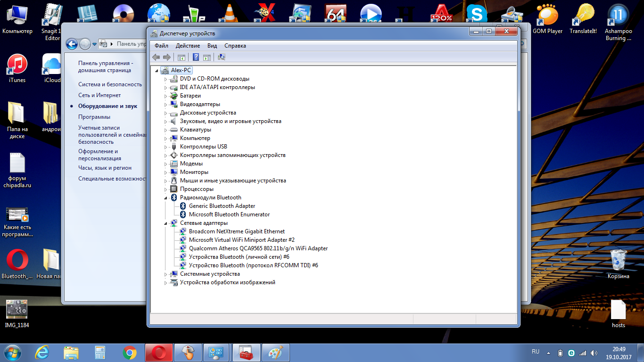Open the volume control in system tray
This screenshot has width=644, height=362.
pos(593,353)
